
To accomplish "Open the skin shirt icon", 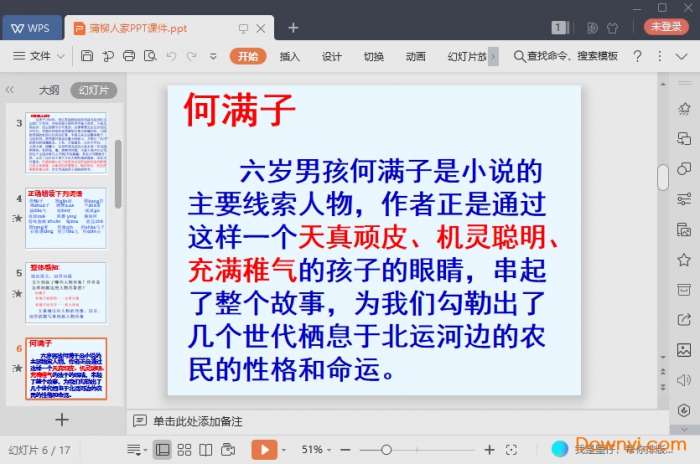I will pos(612,28).
